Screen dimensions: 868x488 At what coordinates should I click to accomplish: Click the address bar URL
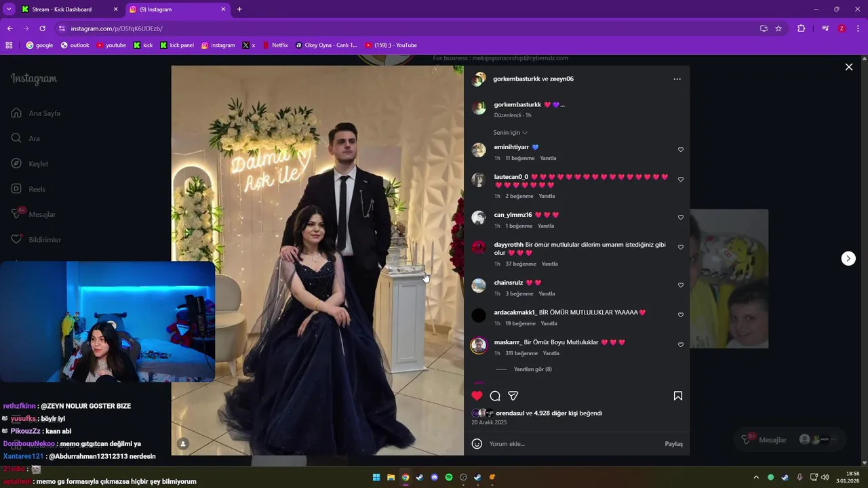117,28
